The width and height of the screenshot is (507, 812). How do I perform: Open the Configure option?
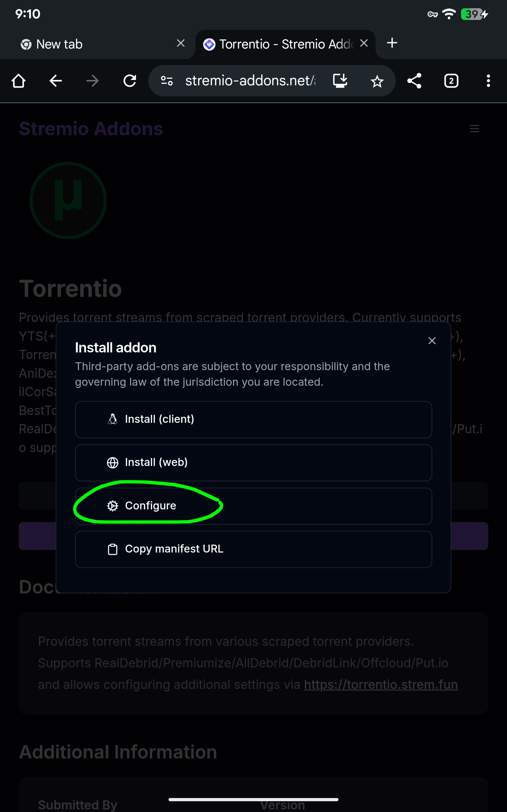(x=253, y=506)
